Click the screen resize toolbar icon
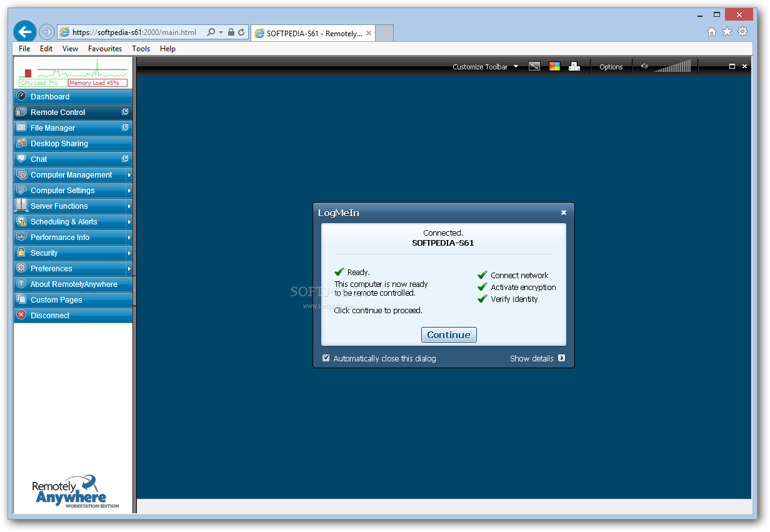770x532 pixels. [534, 66]
